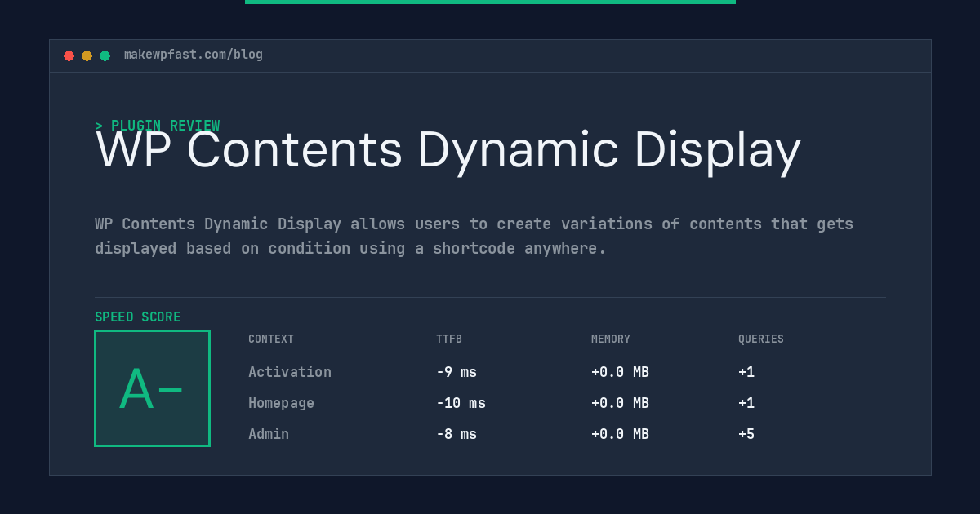The width and height of the screenshot is (980, 514).
Task: Click the '-10 ms' TTFB value
Action: point(461,403)
